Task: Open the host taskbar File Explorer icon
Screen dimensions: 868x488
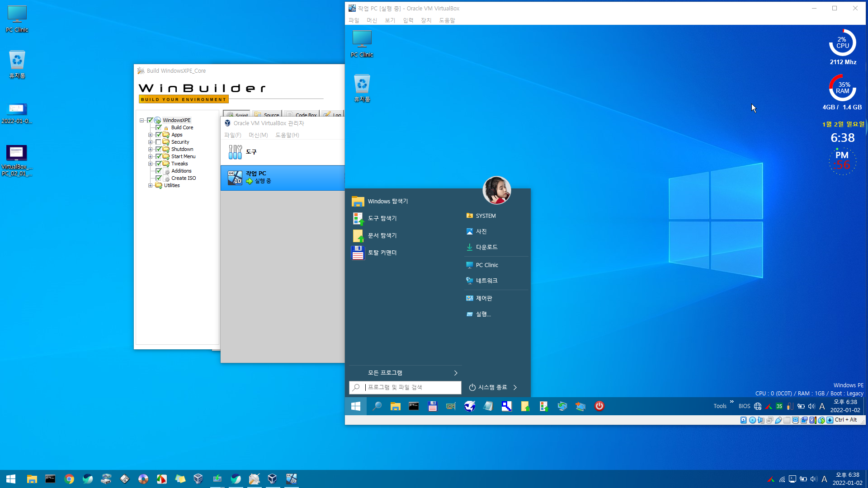Action: tap(32, 479)
